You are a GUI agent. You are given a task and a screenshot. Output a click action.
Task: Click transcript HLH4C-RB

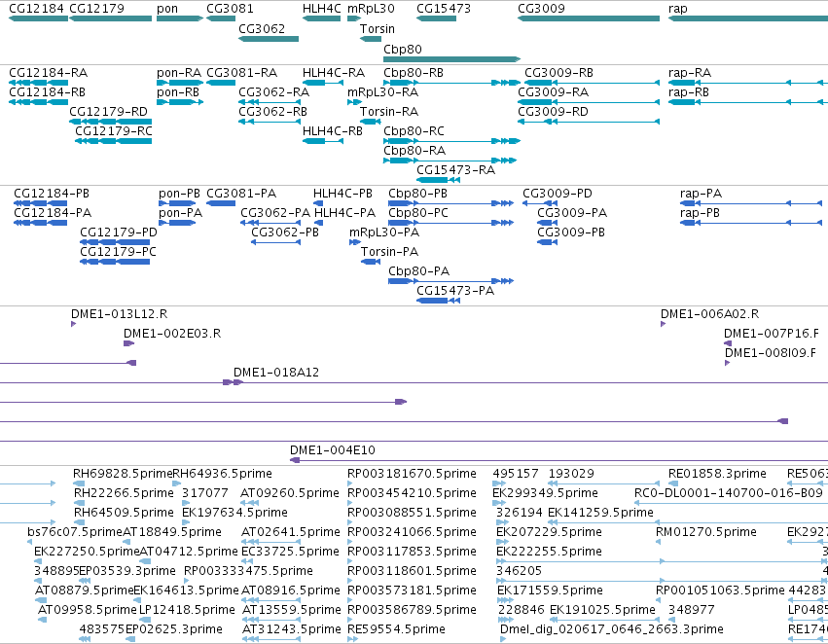coord(323,141)
